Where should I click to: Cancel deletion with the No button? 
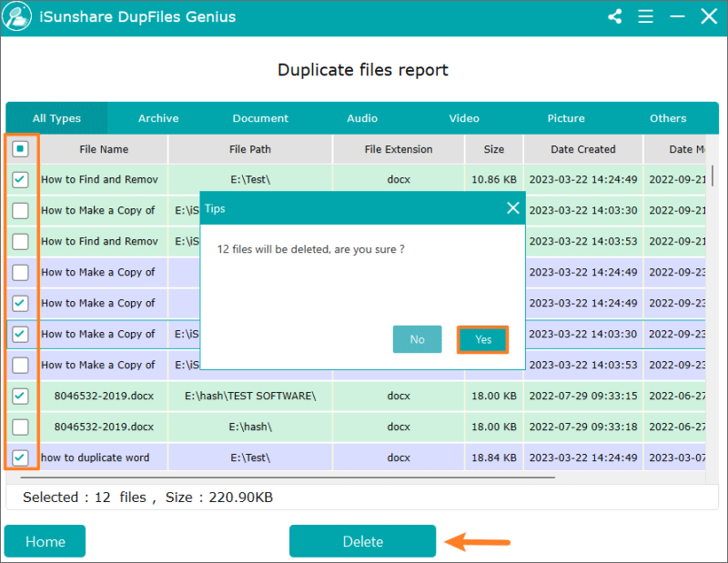pos(417,339)
